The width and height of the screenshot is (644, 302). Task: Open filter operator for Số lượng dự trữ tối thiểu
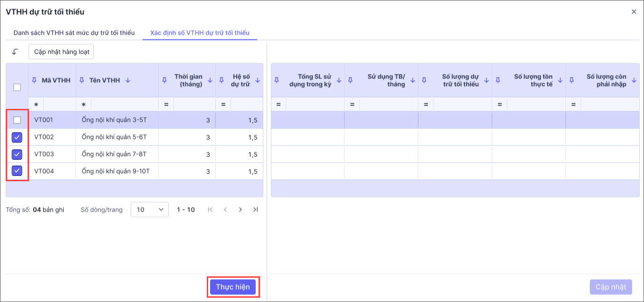tap(426, 104)
